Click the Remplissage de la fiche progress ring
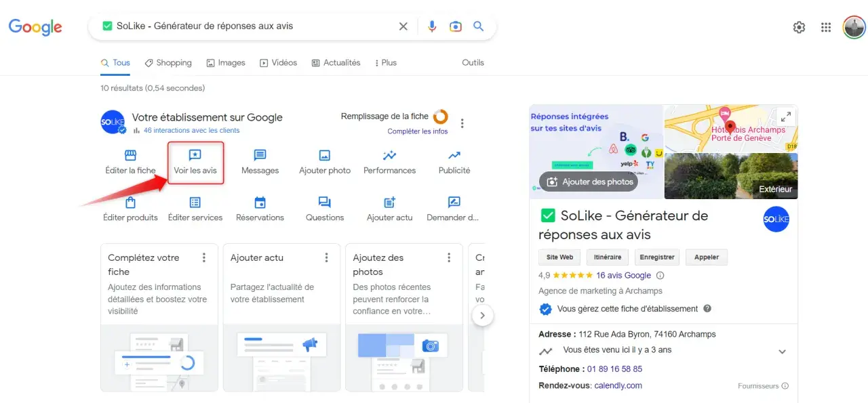868x403 pixels. click(440, 116)
